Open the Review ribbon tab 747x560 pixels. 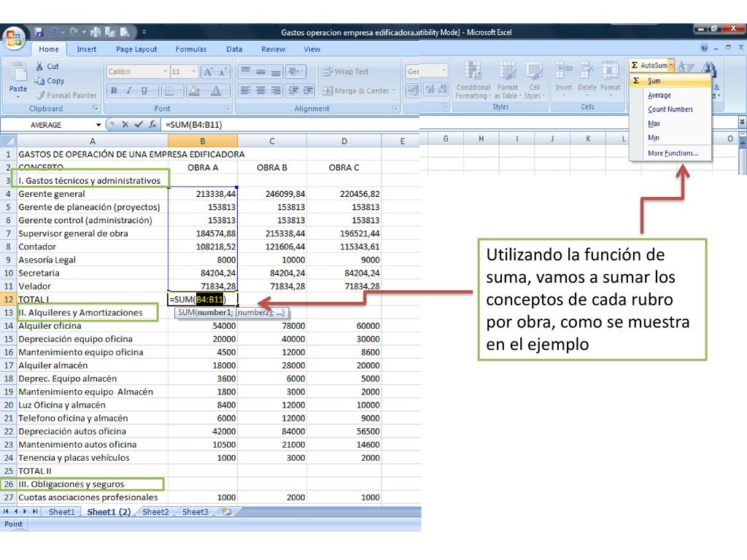pos(273,49)
